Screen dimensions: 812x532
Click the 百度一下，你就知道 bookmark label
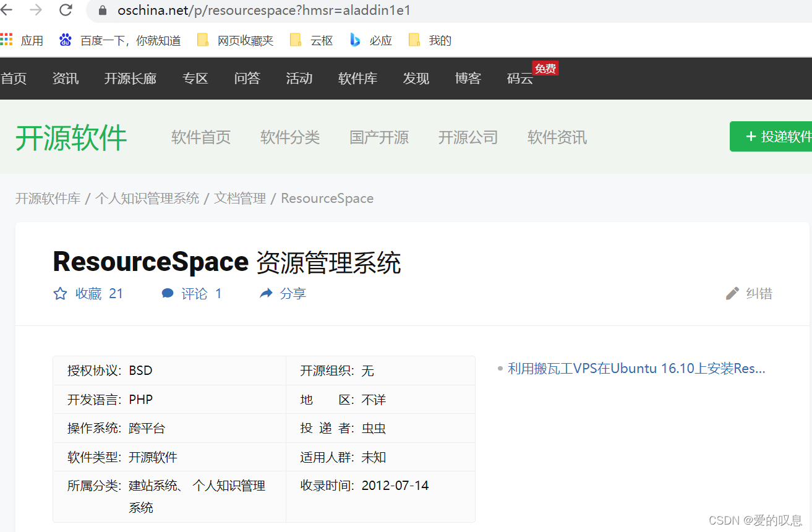coord(130,41)
